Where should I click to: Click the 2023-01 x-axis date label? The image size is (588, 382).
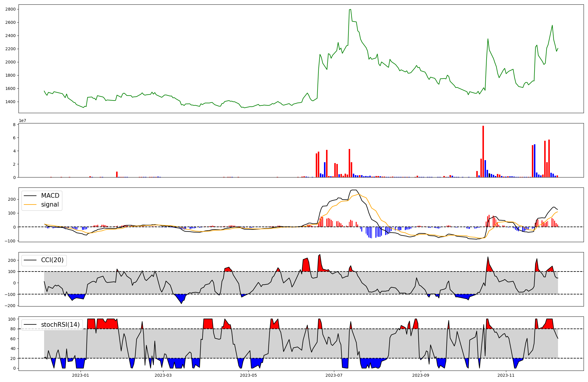click(x=80, y=375)
